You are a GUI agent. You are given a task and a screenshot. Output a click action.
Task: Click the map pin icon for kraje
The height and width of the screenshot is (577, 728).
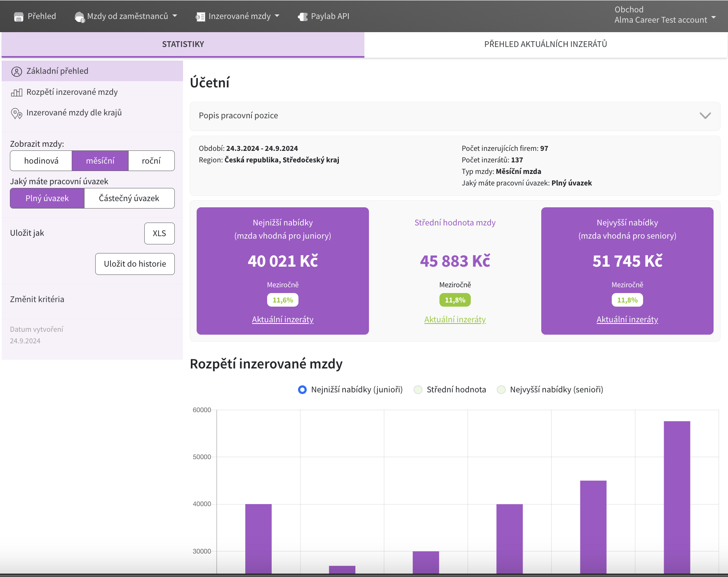pyautogui.click(x=16, y=113)
